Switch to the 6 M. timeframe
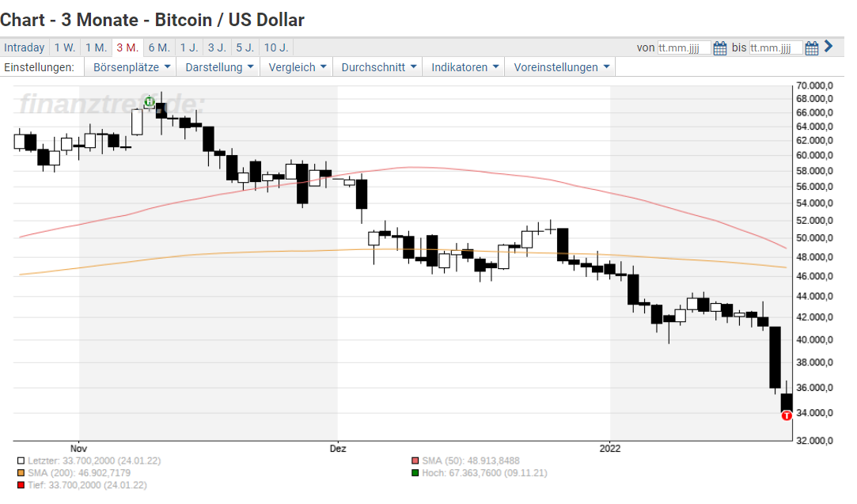Screen dimensions: 857x504 pos(159,47)
